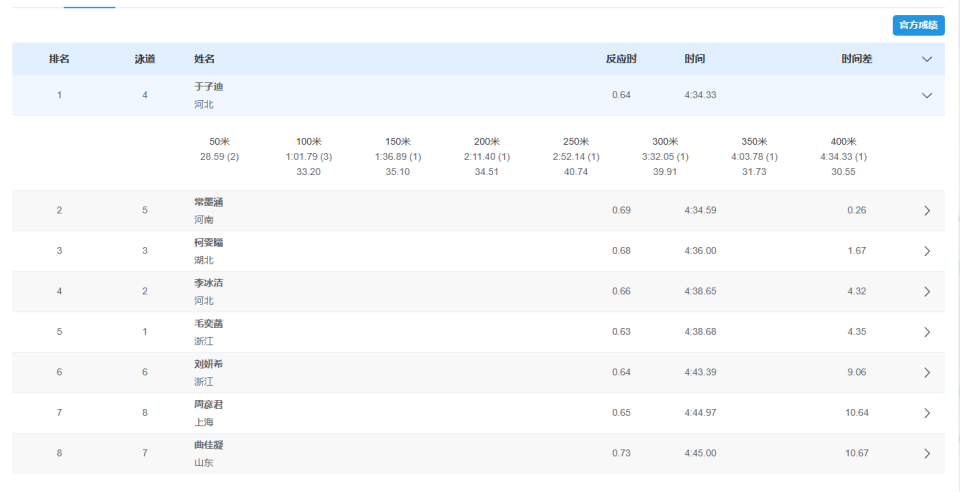The image size is (960, 492).
Task: Click the 官方成绩 button
Action: pos(918,26)
